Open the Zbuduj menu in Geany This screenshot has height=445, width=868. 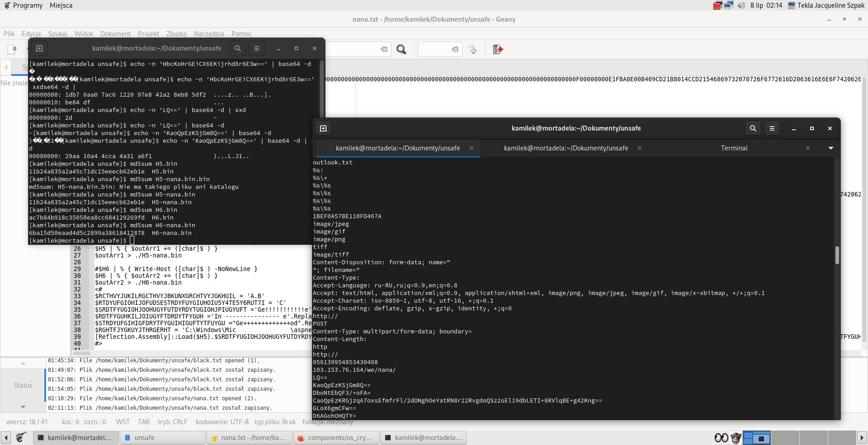pyautogui.click(x=176, y=33)
